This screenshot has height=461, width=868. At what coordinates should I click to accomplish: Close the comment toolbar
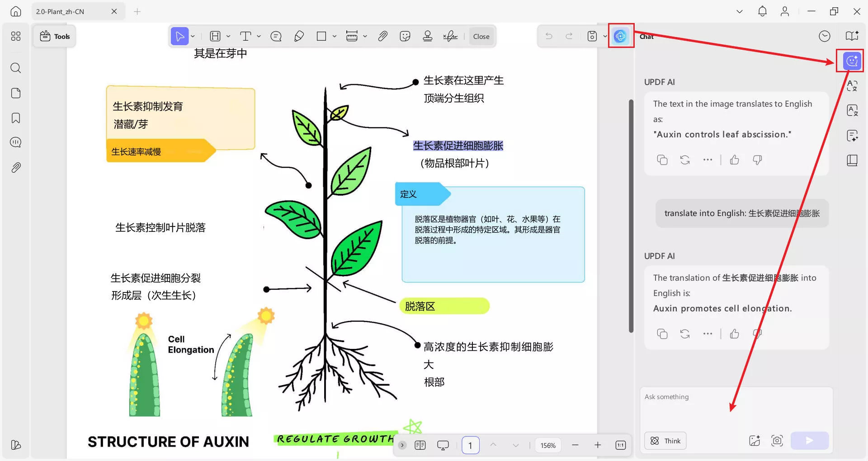[481, 37]
